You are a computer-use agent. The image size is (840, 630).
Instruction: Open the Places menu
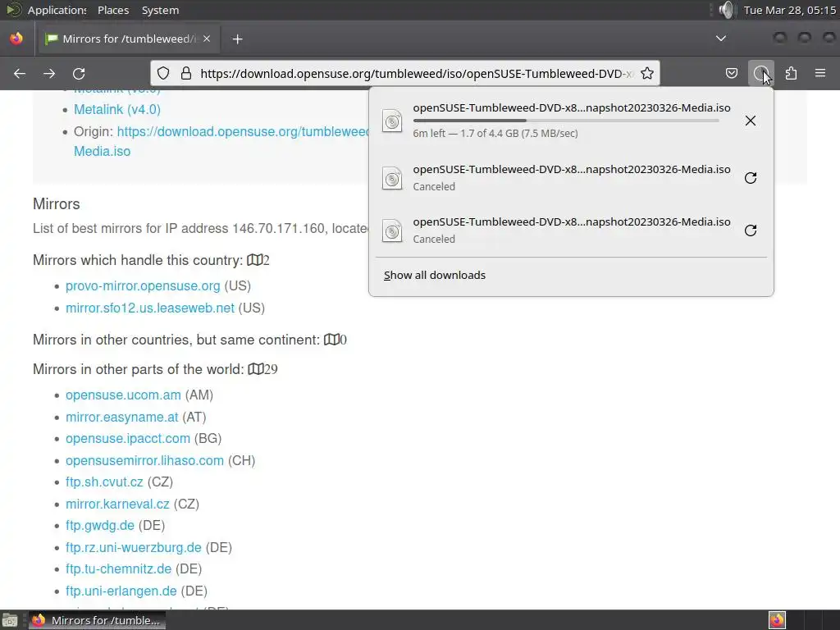pos(113,10)
